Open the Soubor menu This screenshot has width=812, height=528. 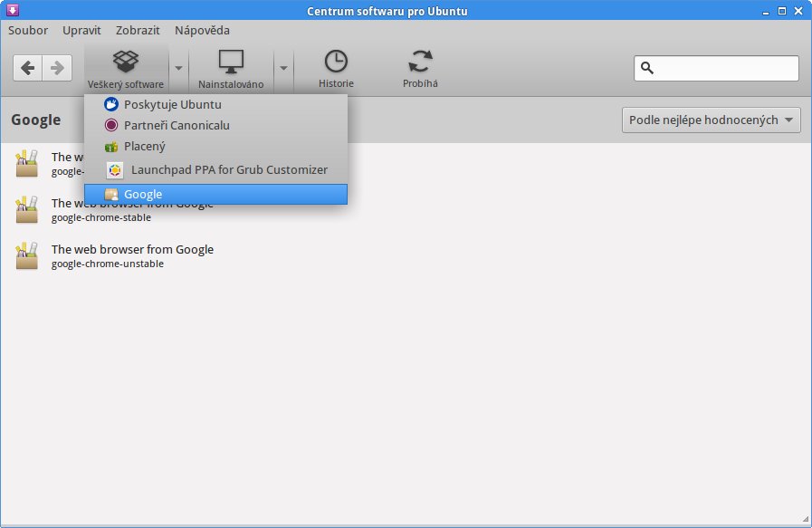point(28,30)
